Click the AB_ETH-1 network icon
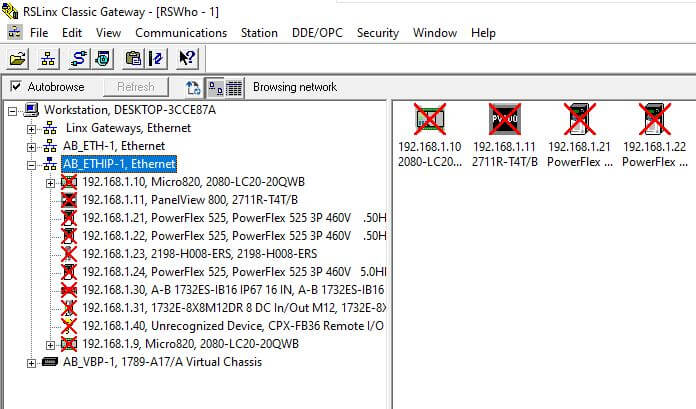The height and width of the screenshot is (409, 696). [50, 146]
